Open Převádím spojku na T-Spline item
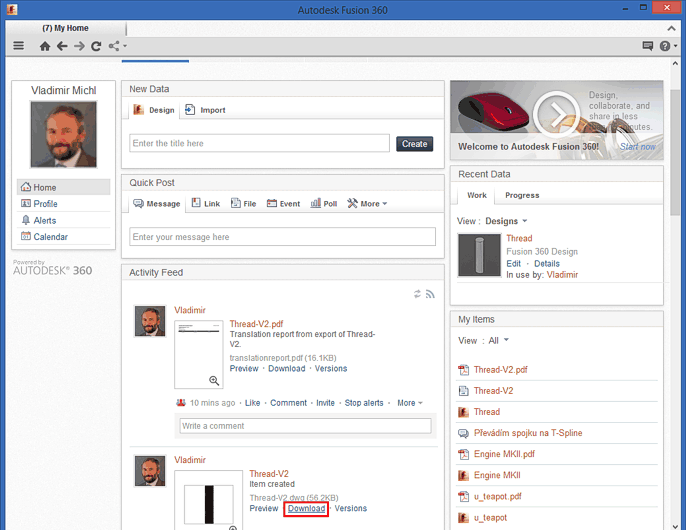 [x=528, y=433]
